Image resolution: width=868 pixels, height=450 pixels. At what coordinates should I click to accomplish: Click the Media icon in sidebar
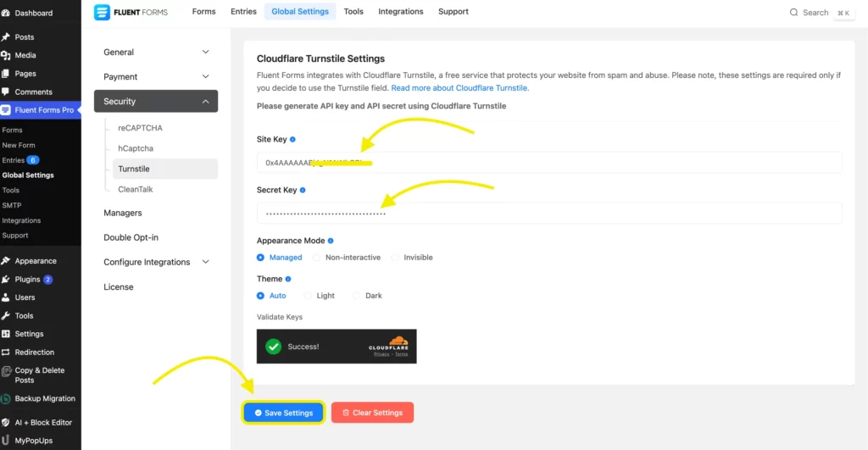[x=6, y=55]
